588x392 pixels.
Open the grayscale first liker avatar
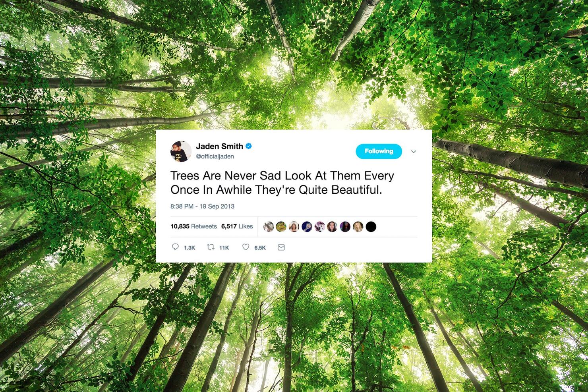(269, 227)
